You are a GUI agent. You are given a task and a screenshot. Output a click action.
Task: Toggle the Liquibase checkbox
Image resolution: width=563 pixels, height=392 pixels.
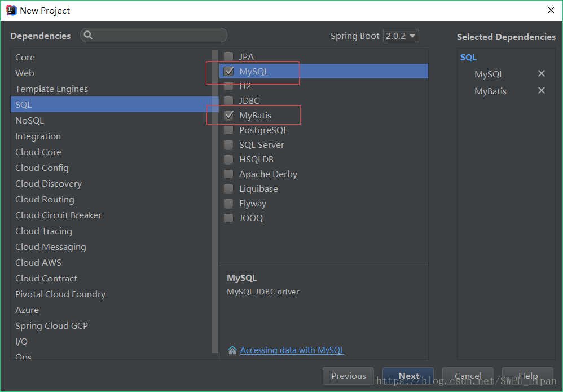click(x=228, y=189)
